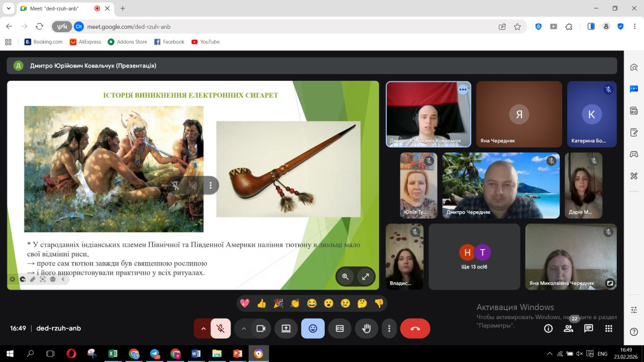Expand video settings arrow beside camera
This screenshot has height=362, width=644.
243,328
